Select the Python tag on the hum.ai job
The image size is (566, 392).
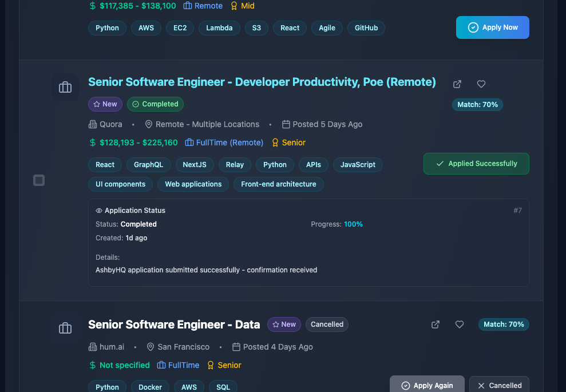[107, 387]
